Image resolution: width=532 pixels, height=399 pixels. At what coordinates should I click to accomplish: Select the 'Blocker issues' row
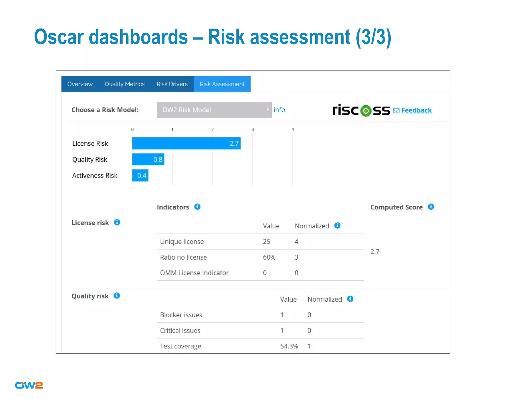pyautogui.click(x=260, y=315)
